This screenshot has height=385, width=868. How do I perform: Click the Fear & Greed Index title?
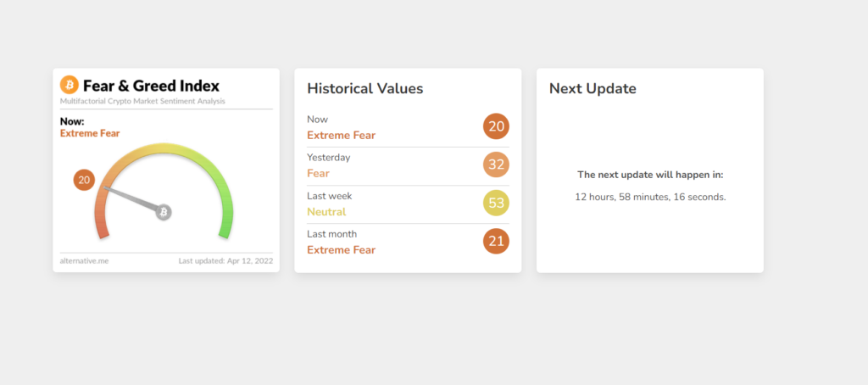(151, 86)
